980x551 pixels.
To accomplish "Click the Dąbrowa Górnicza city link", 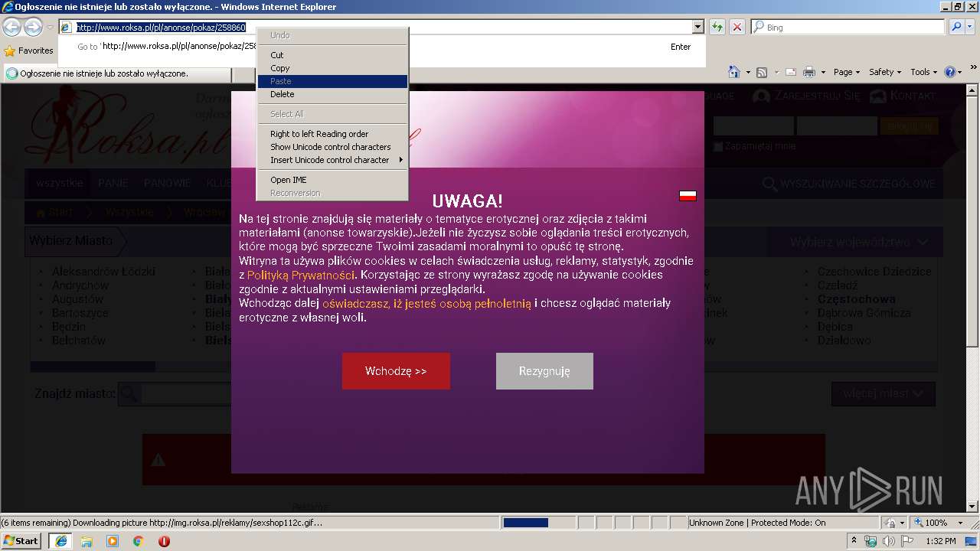I will (x=864, y=313).
